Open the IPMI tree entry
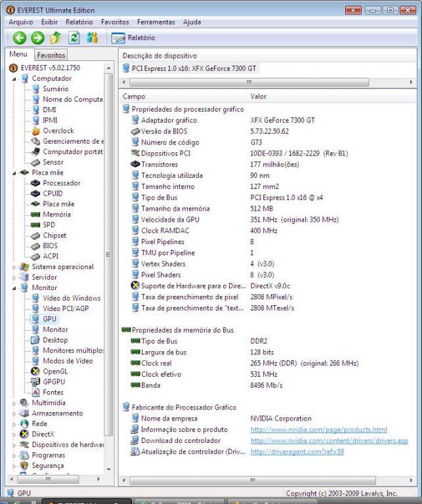This screenshot has width=422, height=504. (50, 120)
